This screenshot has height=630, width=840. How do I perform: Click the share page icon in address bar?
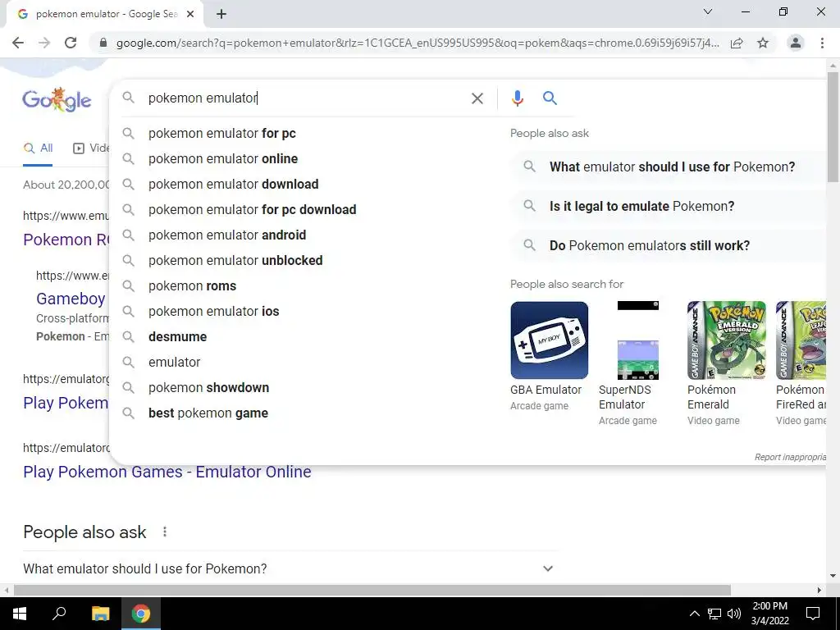[x=737, y=43]
